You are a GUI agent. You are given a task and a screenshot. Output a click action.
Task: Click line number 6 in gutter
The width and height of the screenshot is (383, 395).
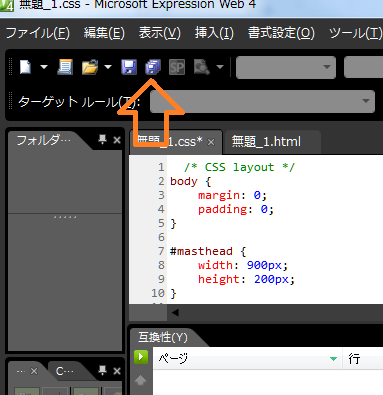[x=161, y=237]
